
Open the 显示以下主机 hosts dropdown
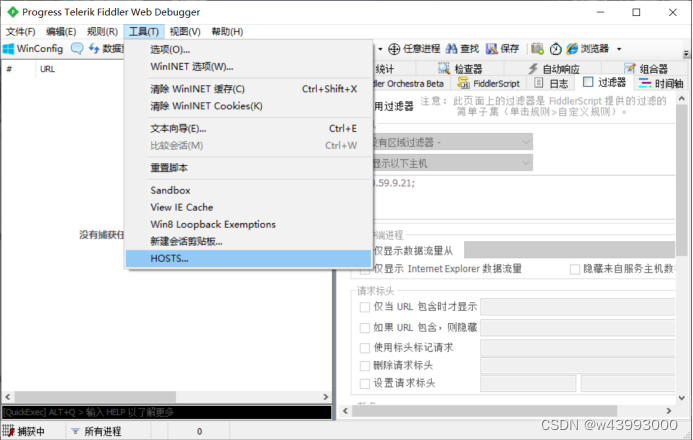453,163
